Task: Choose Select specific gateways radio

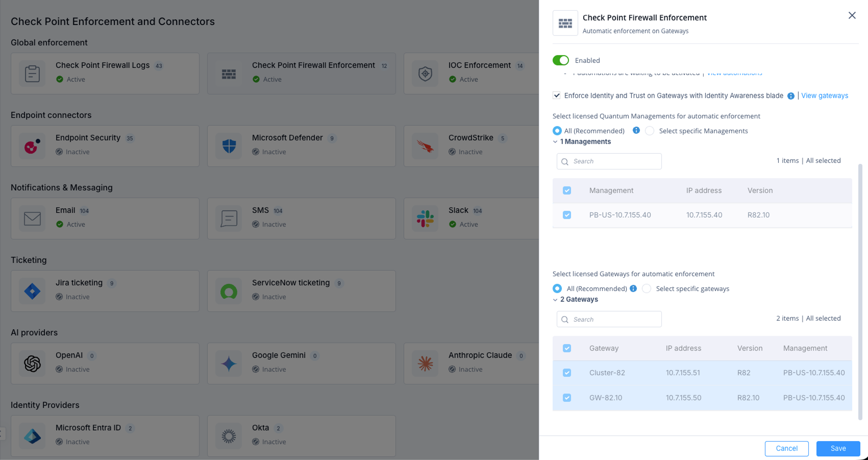Action: coord(646,288)
